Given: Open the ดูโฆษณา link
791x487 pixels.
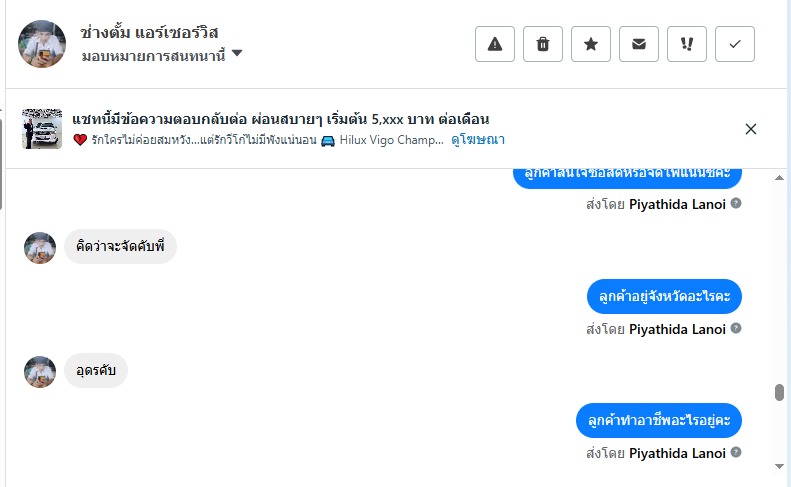Looking at the screenshot, I should (x=478, y=140).
